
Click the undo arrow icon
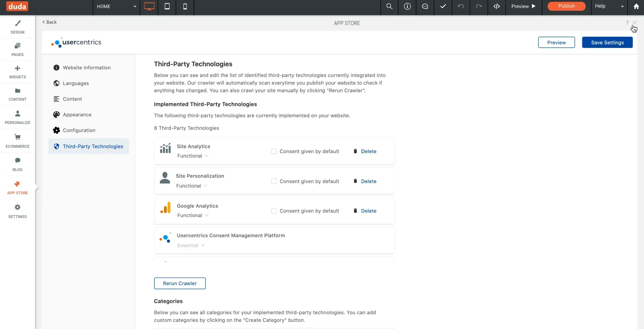pos(461,6)
